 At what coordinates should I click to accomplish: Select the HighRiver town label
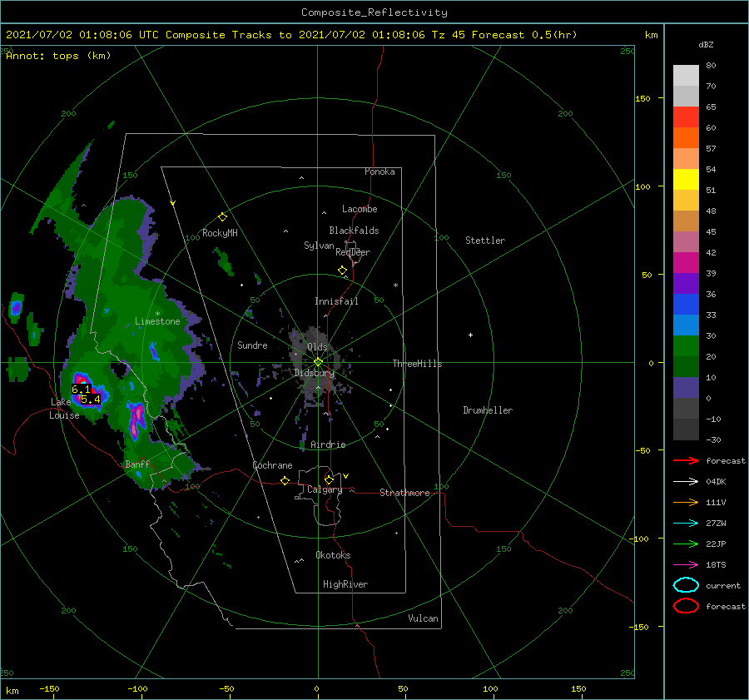coord(345,584)
